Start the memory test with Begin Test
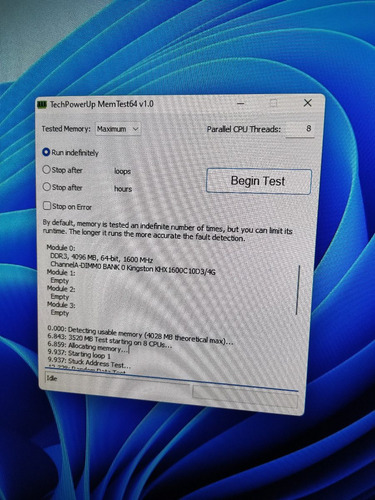This screenshot has height=500, width=375. (x=259, y=181)
